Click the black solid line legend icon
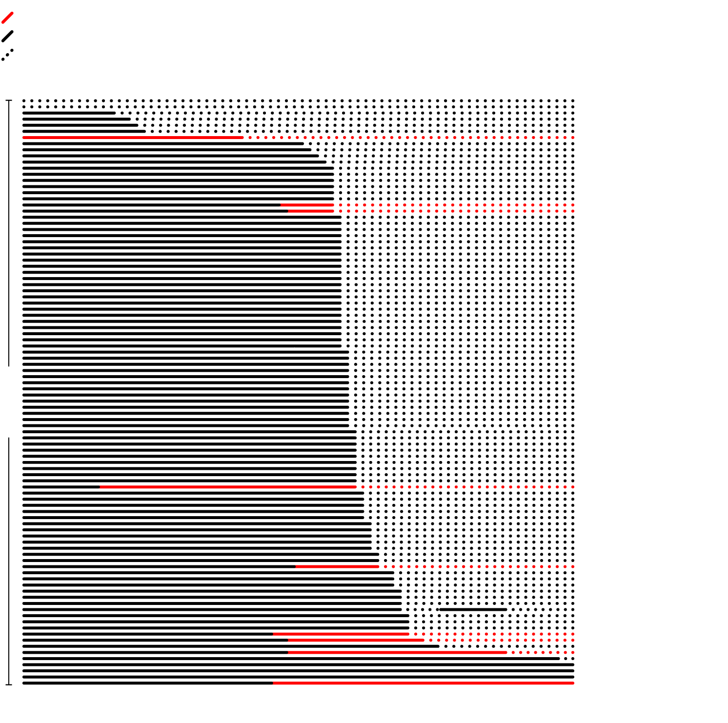728x723 pixels. [7, 36]
